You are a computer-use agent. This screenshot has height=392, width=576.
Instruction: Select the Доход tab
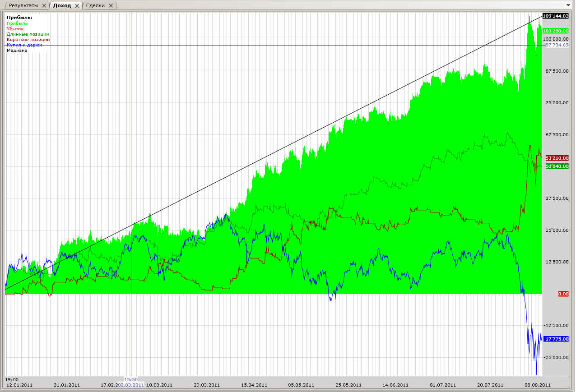pos(62,6)
